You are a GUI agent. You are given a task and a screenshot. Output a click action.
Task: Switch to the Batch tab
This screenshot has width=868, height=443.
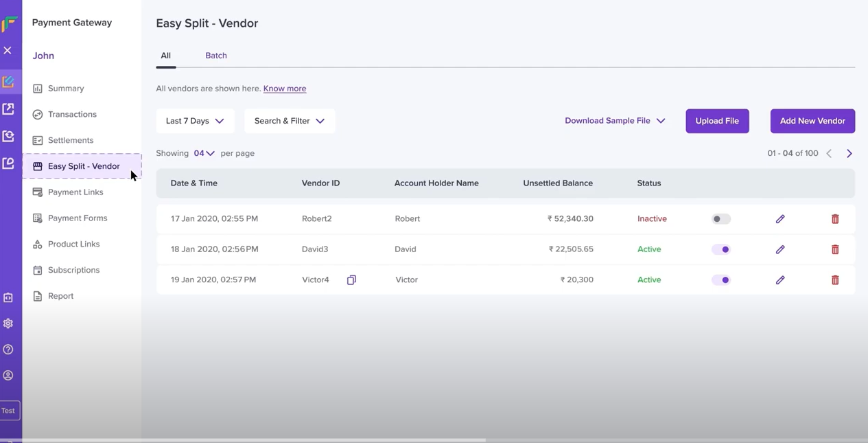click(x=216, y=56)
